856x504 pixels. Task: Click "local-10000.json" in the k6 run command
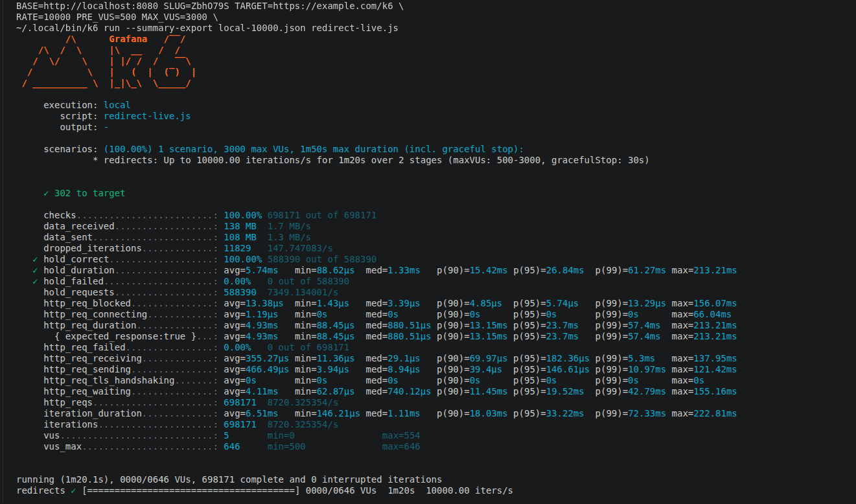coord(262,28)
